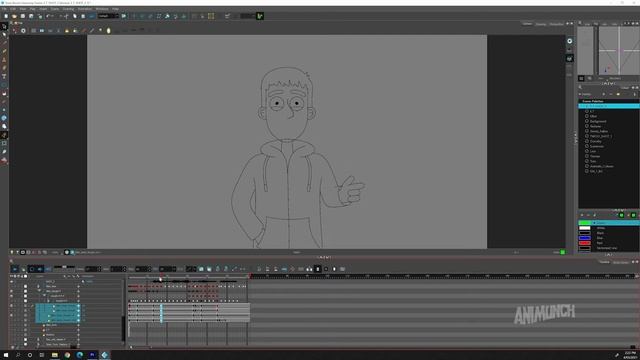
Task: Click the Open scene folder icon
Action: (14, 16)
